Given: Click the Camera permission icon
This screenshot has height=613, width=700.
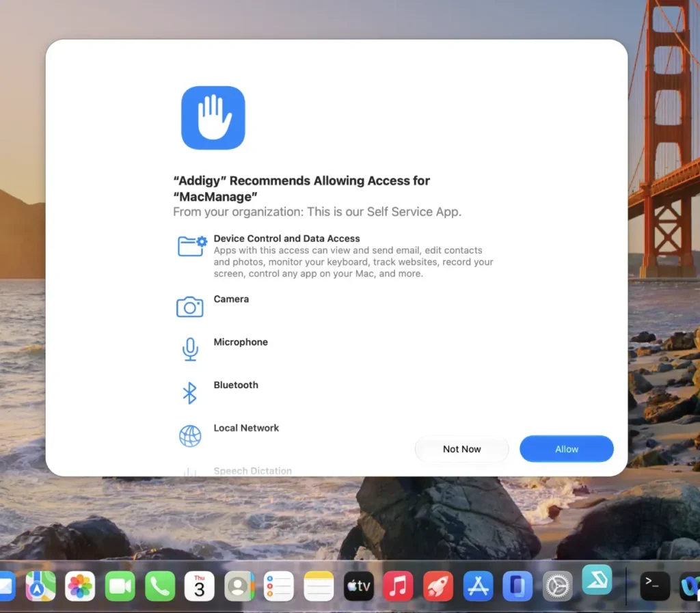Looking at the screenshot, I should point(190,307).
